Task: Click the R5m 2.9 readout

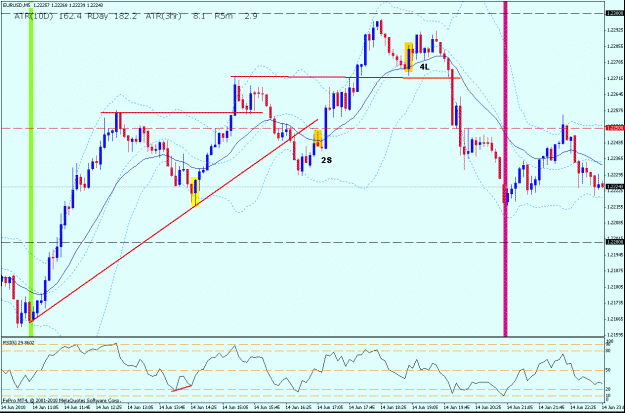Action: pos(236,16)
